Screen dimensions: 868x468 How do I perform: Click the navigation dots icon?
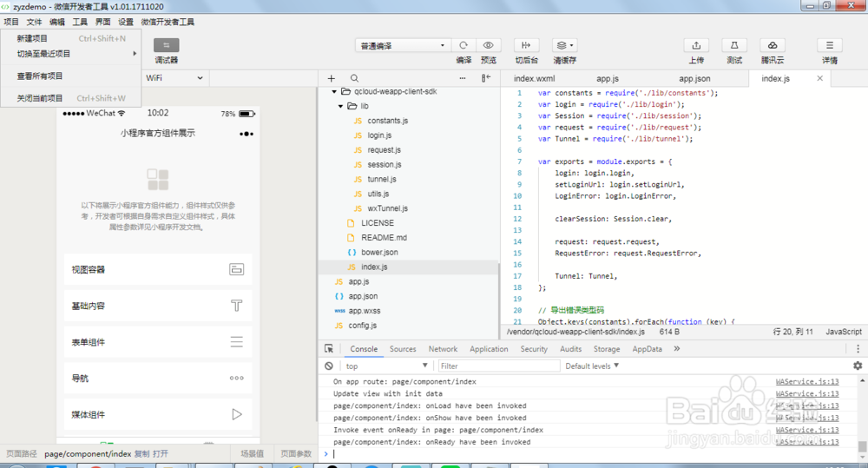click(x=236, y=379)
